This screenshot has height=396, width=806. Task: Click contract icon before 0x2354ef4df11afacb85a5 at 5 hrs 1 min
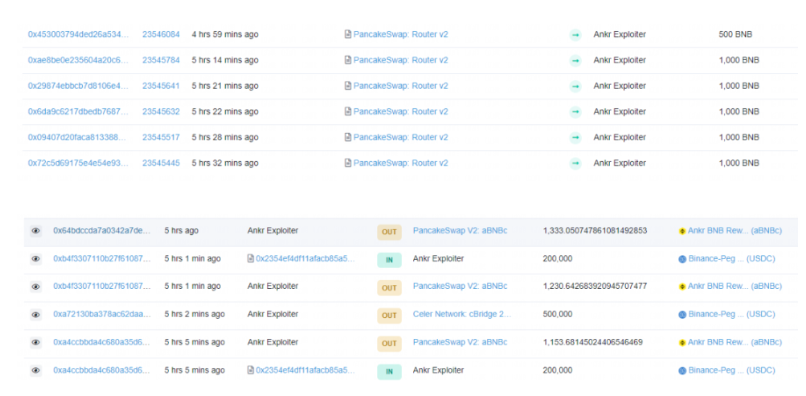click(251, 259)
